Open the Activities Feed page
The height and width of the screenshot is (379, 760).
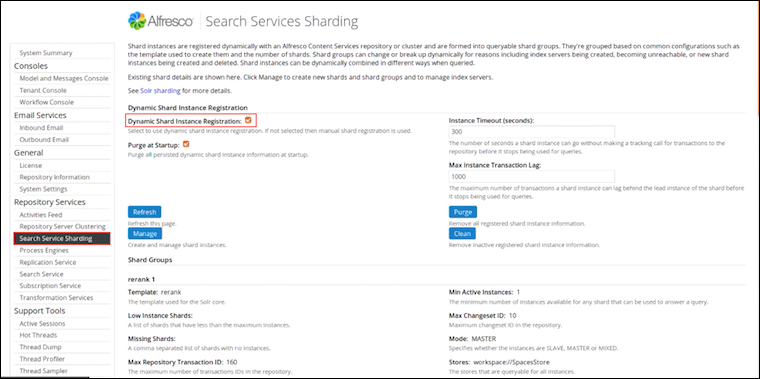(41, 215)
